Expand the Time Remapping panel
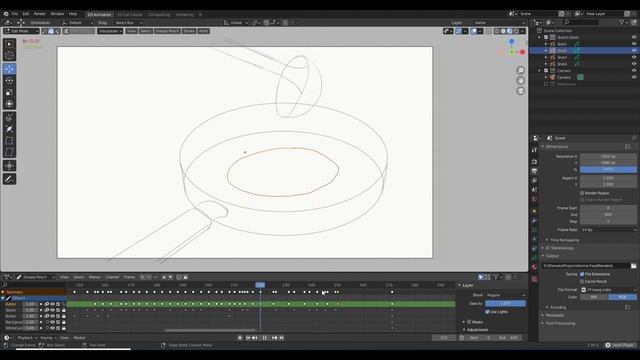Screen dimensions: 640x360 point(564,240)
